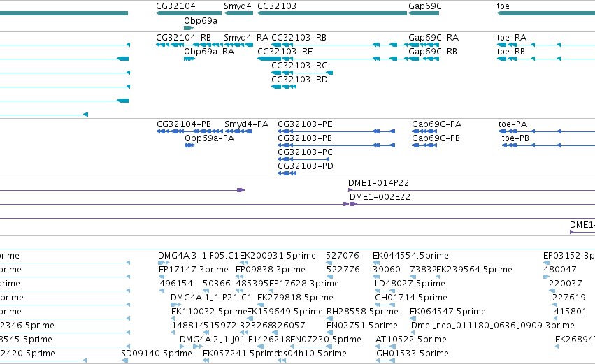The image size is (595, 364).
Task: Select EST EP17628.3prime
Action: (304, 284)
